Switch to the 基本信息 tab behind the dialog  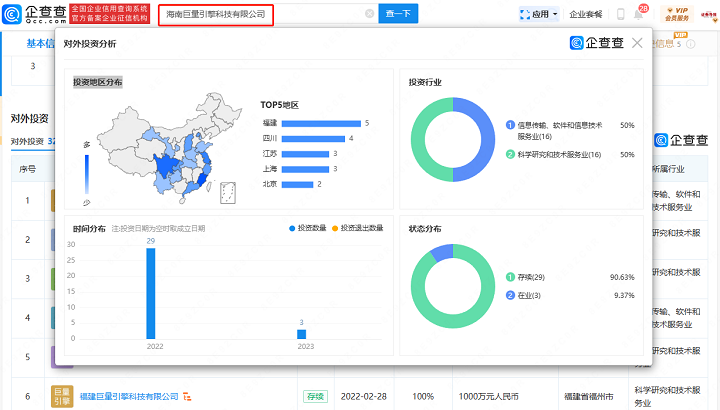coord(40,44)
